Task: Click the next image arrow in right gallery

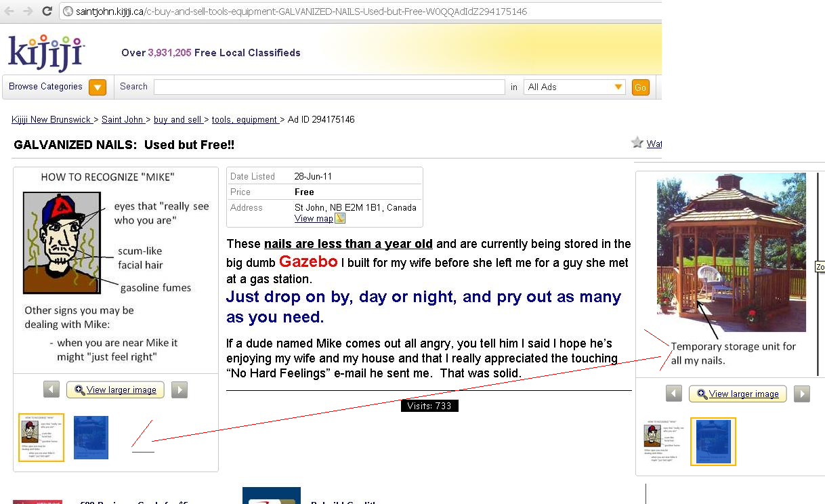Action: (801, 394)
